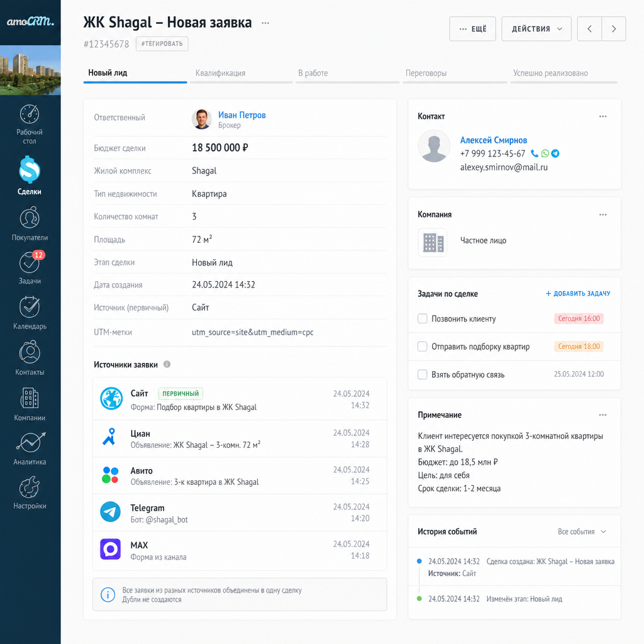This screenshot has width=644, height=644.
Task: Open the Действия dropdown
Action: pos(536,29)
